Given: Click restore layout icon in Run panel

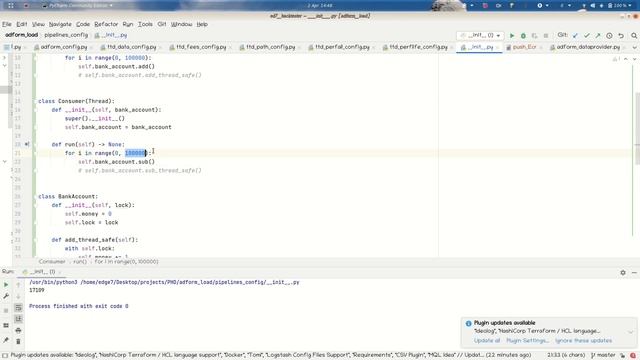Looking at the screenshot, I should pos(6,325).
